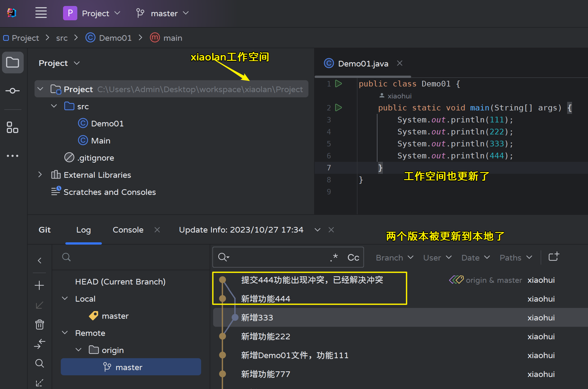Toggle regex search option in log filter
The image size is (588, 389).
pos(334,257)
